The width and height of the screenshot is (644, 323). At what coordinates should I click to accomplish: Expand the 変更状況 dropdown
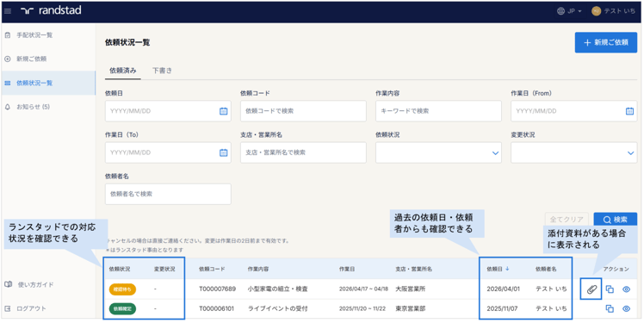[x=573, y=152]
